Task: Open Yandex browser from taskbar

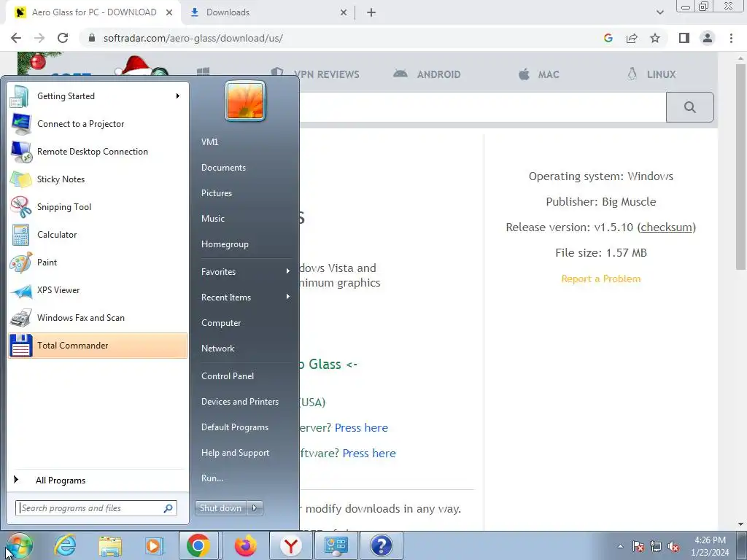Action: click(291, 545)
